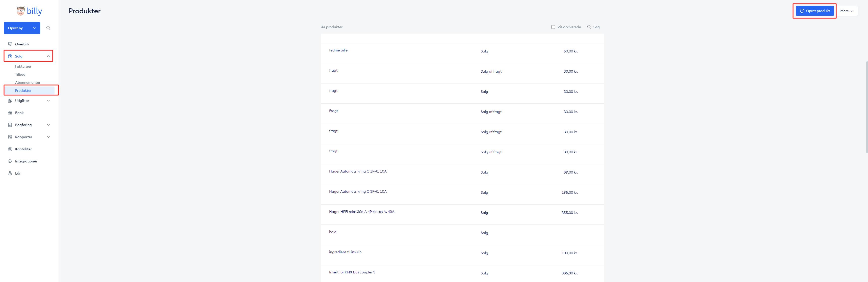
Task: Click Salg account for fedme pille
Action: [x=484, y=51]
